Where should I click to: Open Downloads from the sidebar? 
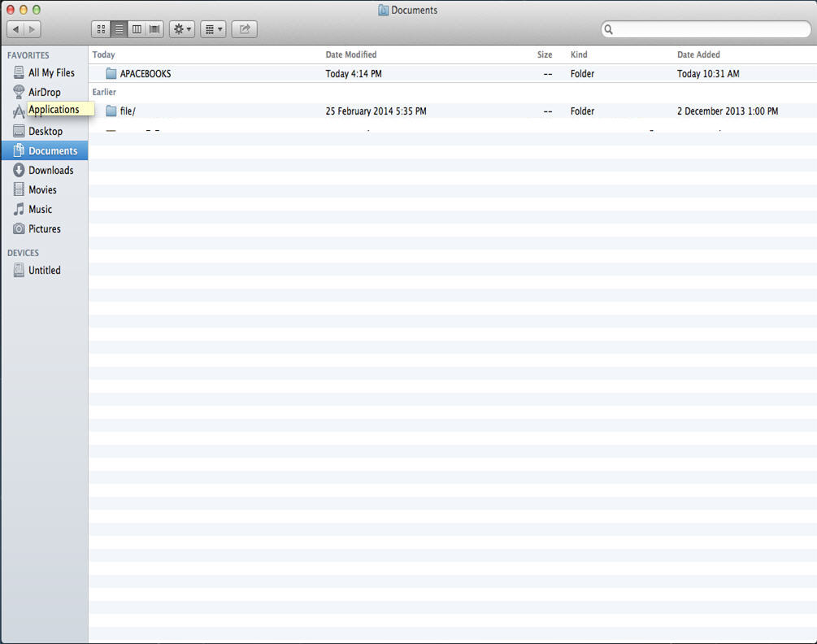pos(50,170)
